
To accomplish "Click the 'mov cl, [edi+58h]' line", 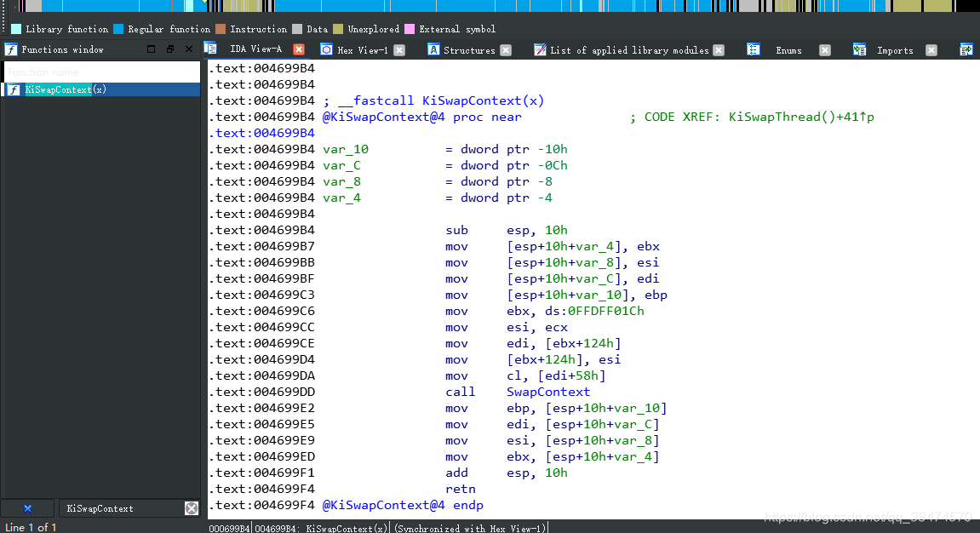I will point(525,375).
